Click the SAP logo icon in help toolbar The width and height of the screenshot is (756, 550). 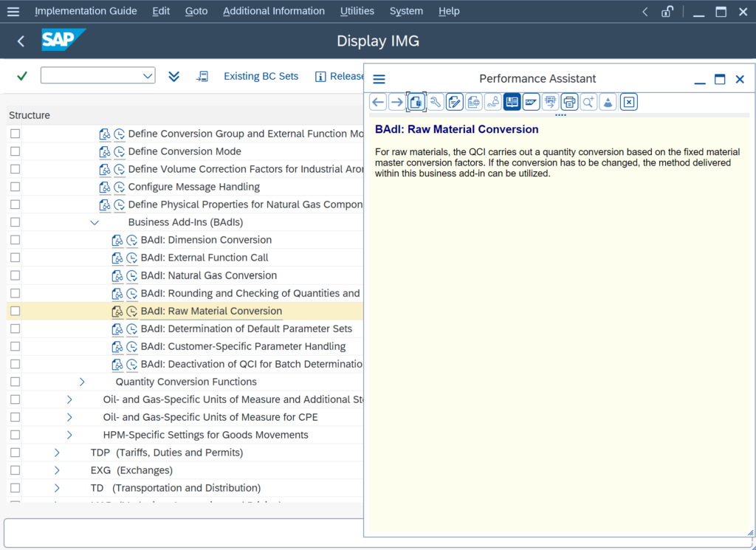531,102
